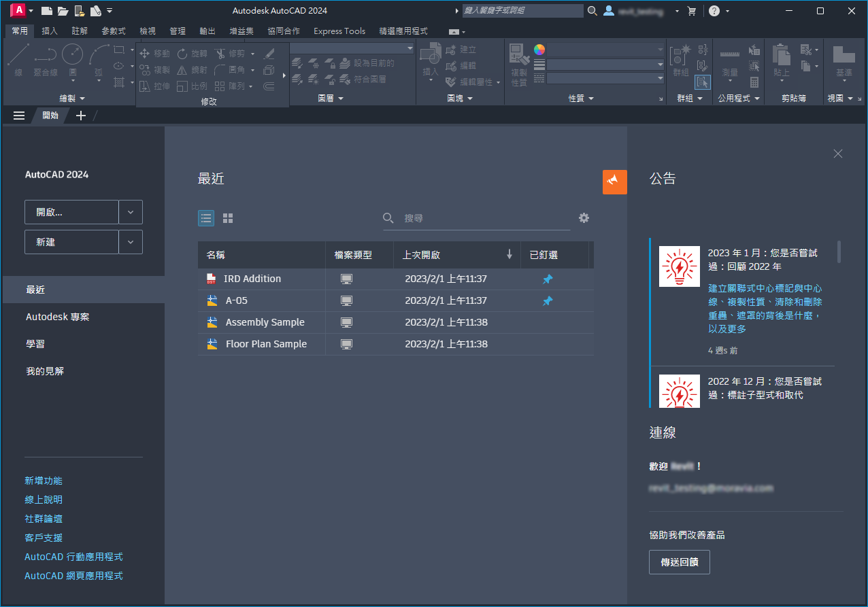Image resolution: width=868 pixels, height=607 pixels.
Task: Select the Trim (修剪) tool
Action: [231, 54]
